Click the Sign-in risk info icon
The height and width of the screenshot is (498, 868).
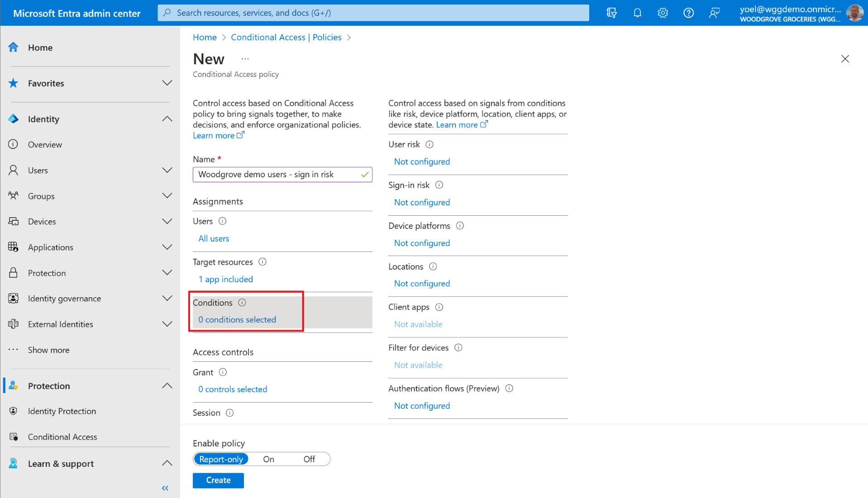pyautogui.click(x=439, y=185)
